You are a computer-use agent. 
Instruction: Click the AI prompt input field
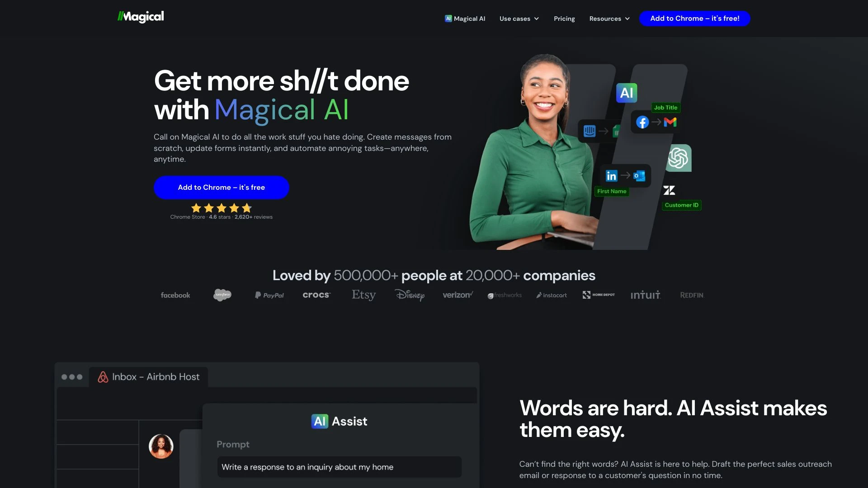coord(339,467)
